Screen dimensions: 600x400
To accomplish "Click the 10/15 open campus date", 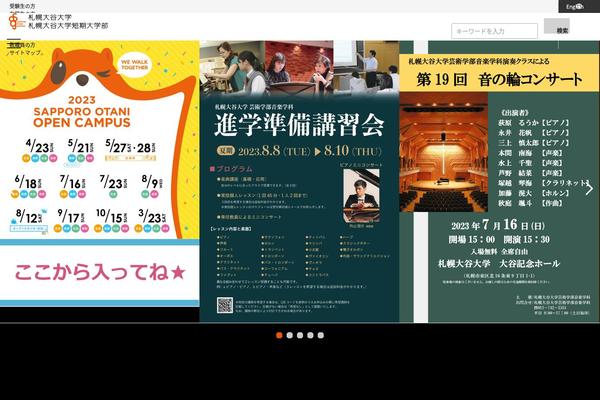I will click(x=112, y=220).
